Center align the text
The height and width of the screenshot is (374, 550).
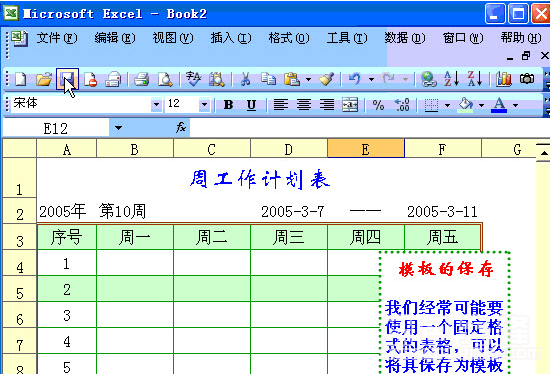(304, 105)
